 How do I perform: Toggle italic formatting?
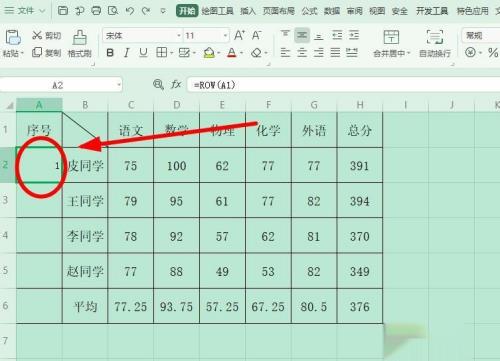(126, 53)
